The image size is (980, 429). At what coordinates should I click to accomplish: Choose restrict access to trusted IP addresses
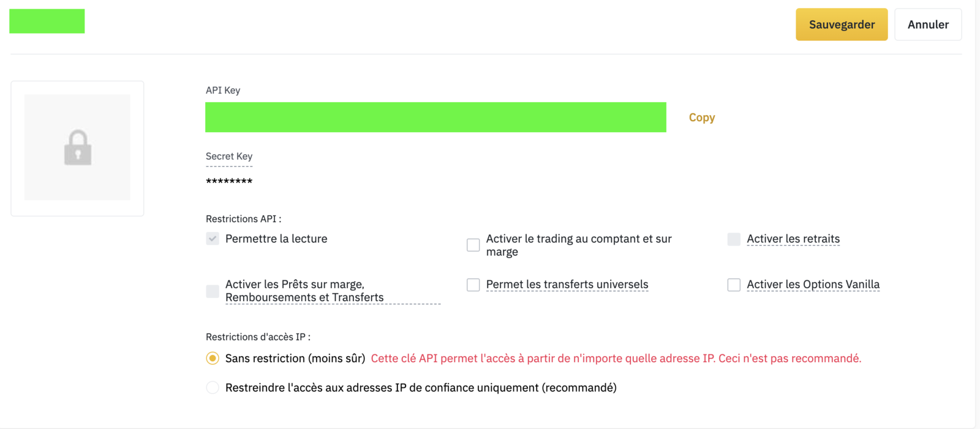click(x=213, y=387)
